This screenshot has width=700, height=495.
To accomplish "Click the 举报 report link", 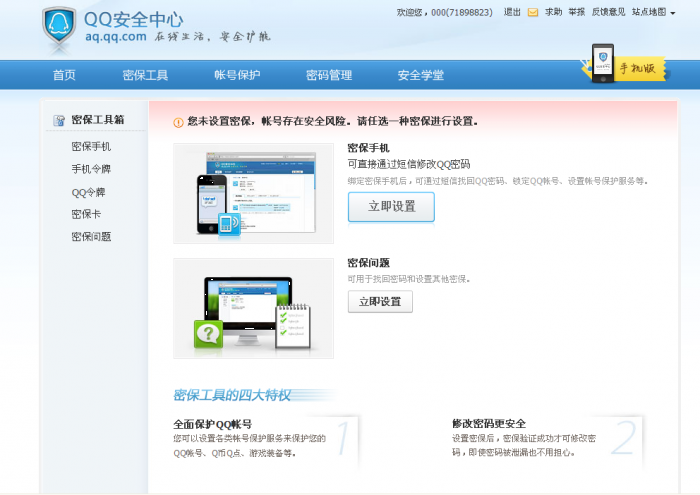I will 577,12.
